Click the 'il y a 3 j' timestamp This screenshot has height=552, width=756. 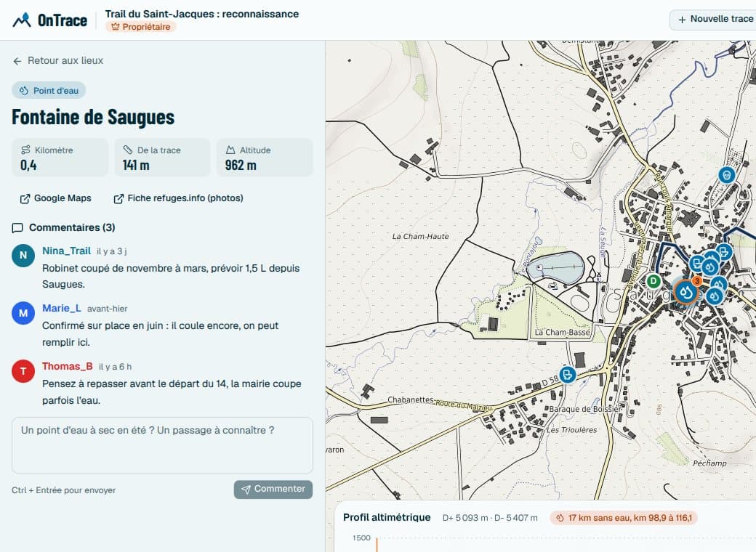tap(111, 251)
